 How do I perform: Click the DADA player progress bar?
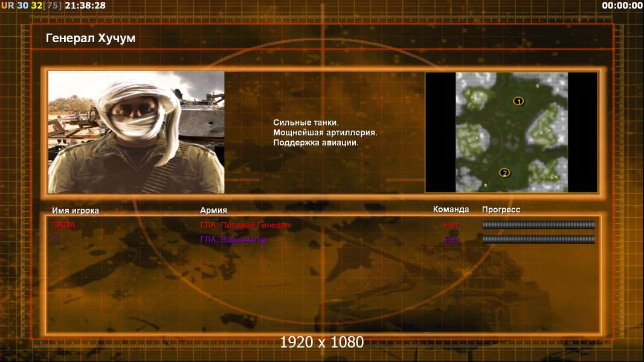(x=538, y=224)
